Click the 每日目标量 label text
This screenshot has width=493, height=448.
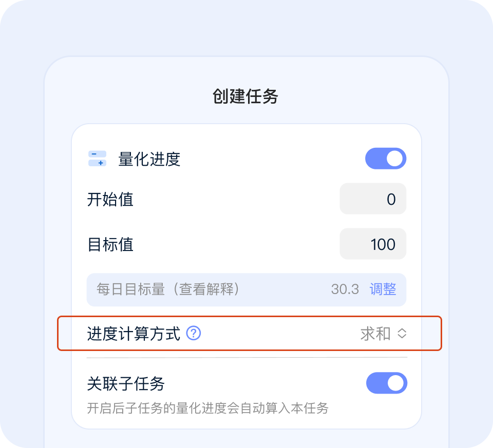130,289
